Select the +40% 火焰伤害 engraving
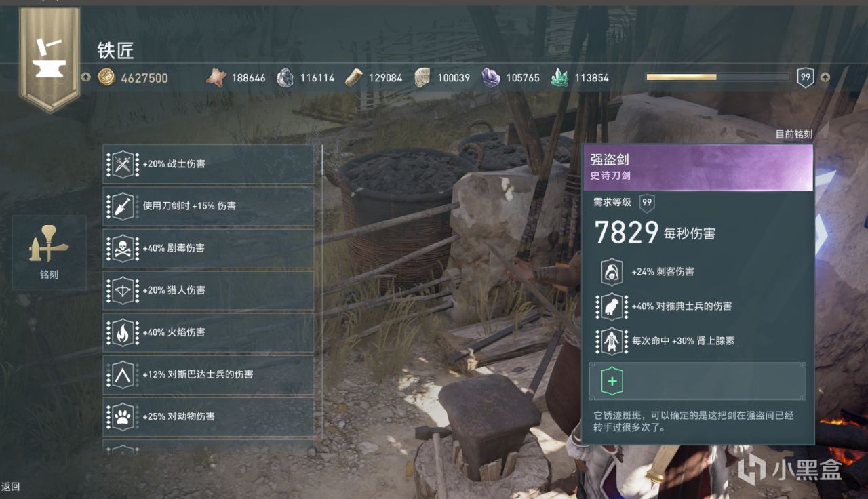The image size is (868, 499). [208, 332]
